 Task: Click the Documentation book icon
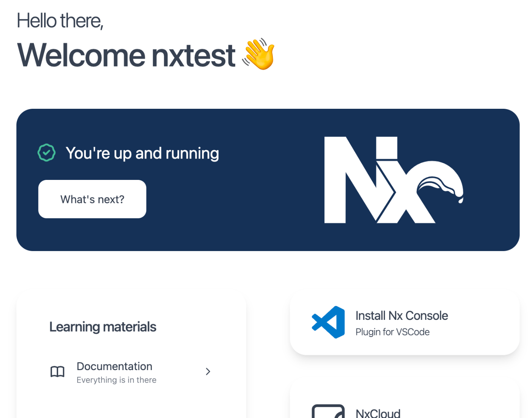pyautogui.click(x=57, y=372)
